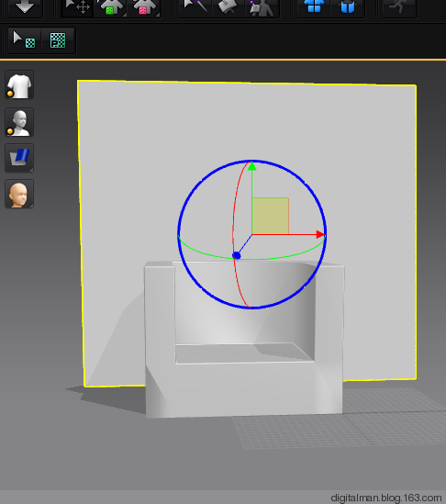Click the blue folded garment icon

(348, 7)
